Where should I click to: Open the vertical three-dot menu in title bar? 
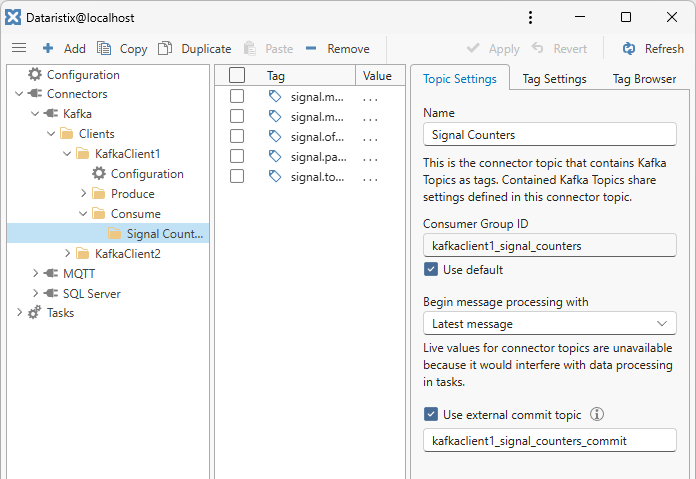coord(530,17)
